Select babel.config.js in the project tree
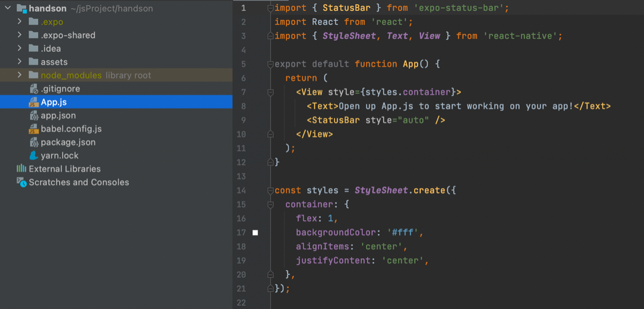Screen dimensions: 644x309 (x=71, y=129)
